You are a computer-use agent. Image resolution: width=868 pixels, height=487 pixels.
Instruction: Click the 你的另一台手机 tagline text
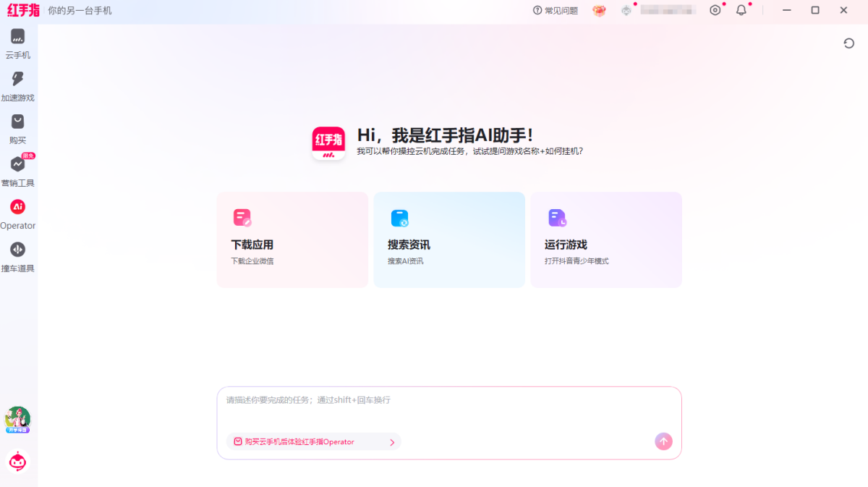(x=80, y=11)
